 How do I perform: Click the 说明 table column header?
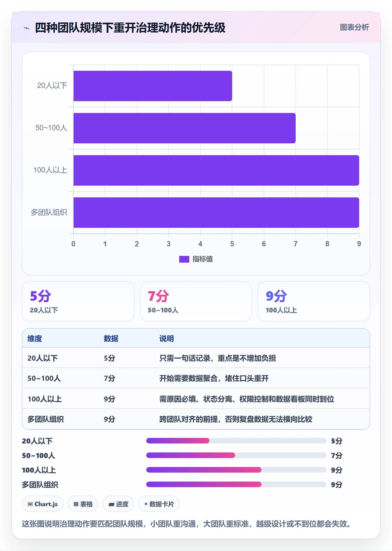pyautogui.click(x=167, y=338)
